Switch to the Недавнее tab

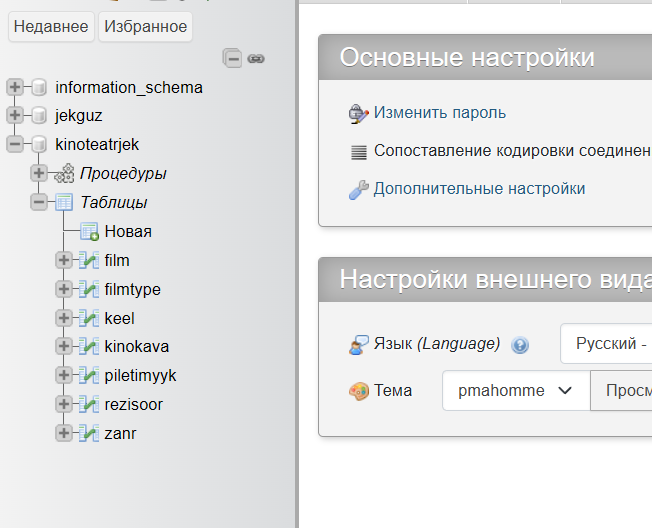51,27
